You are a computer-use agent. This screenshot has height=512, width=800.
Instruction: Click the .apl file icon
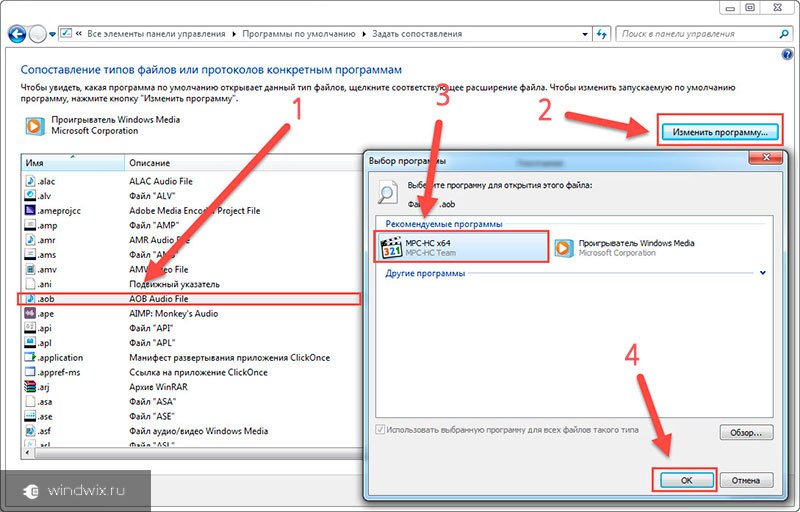click(x=30, y=343)
